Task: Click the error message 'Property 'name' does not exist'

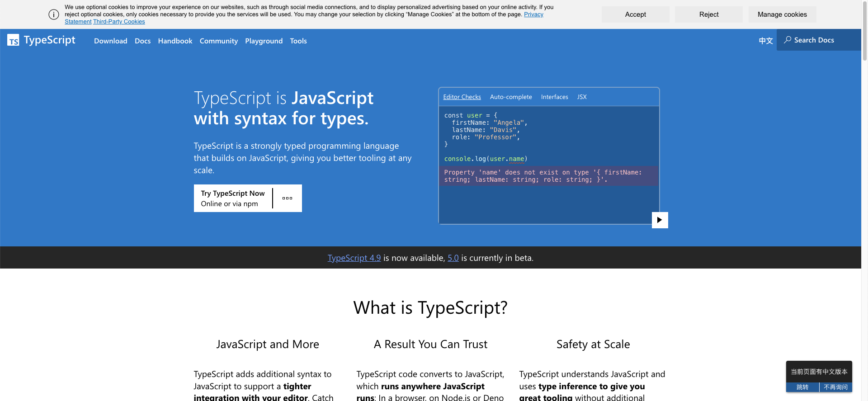Action: (549, 176)
